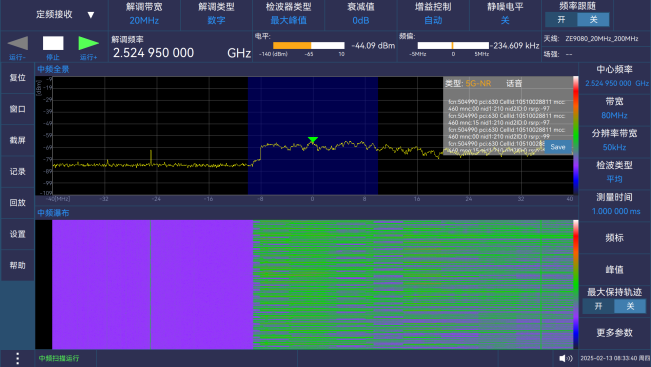Click the run backward arrow icon
This screenshot has height=367, width=651.
pos(18,43)
